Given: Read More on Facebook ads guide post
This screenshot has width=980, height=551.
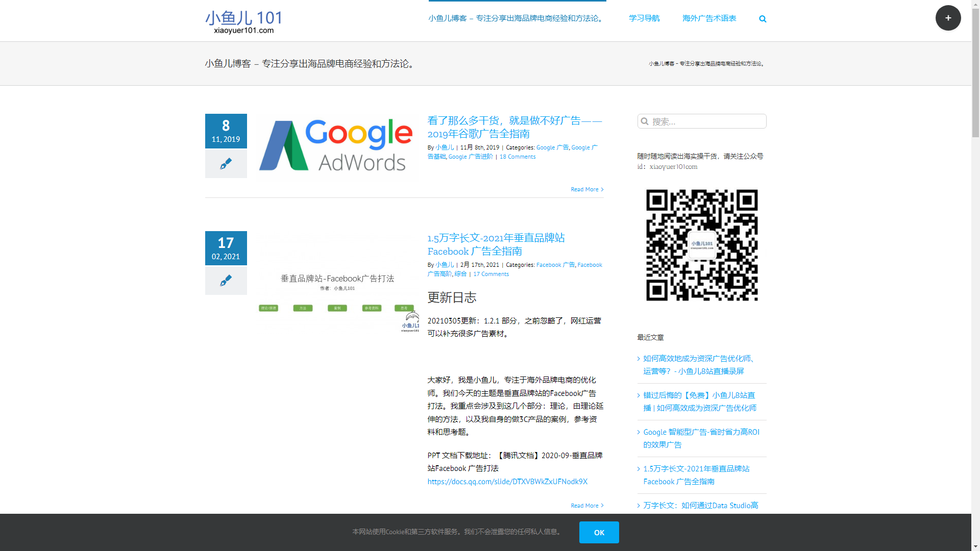Looking at the screenshot, I should coord(586,506).
